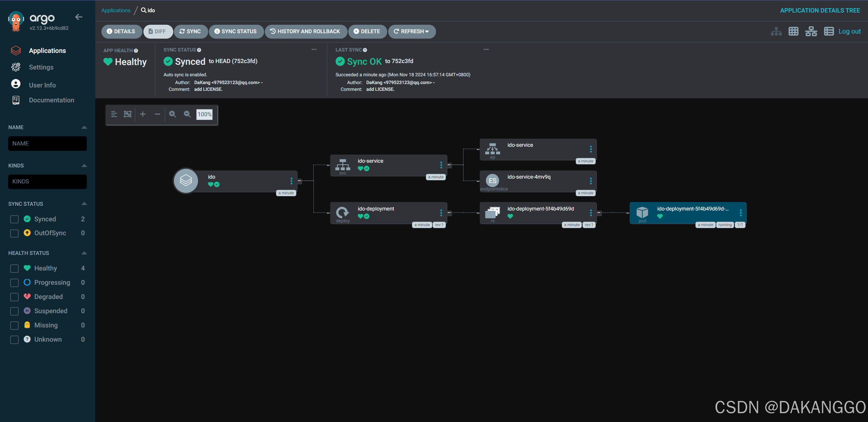The height and width of the screenshot is (422, 868).
Task: Tick the OutOfSync filter checkbox
Action: 14,233
